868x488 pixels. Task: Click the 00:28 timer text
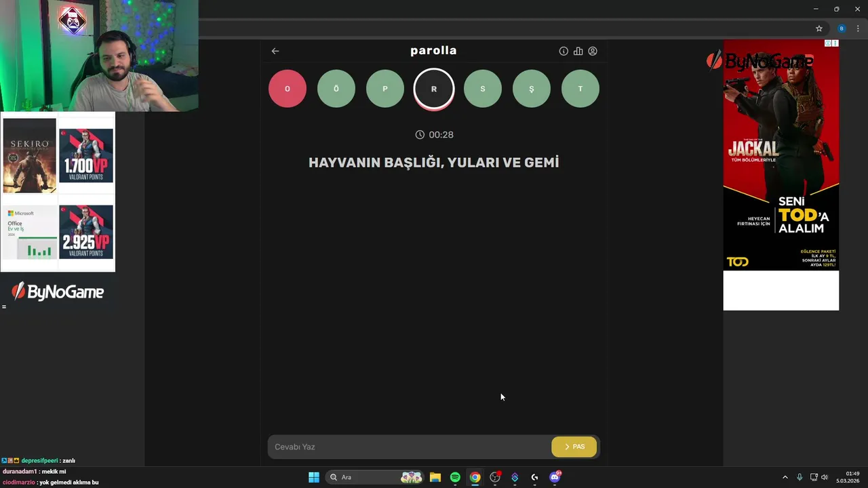441,135
